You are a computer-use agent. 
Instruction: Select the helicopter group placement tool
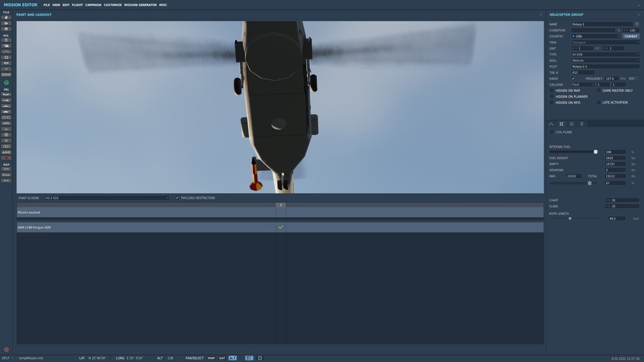coord(6,100)
